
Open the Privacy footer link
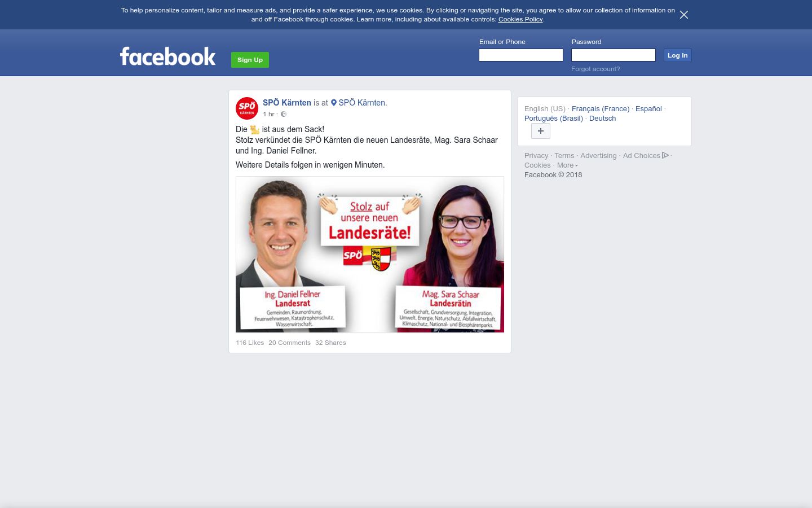536,155
